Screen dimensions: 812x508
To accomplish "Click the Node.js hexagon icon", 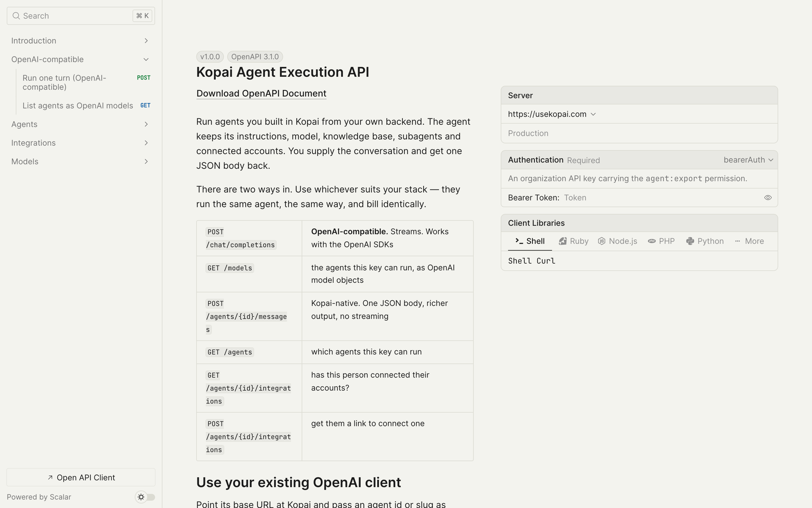I will [602, 241].
